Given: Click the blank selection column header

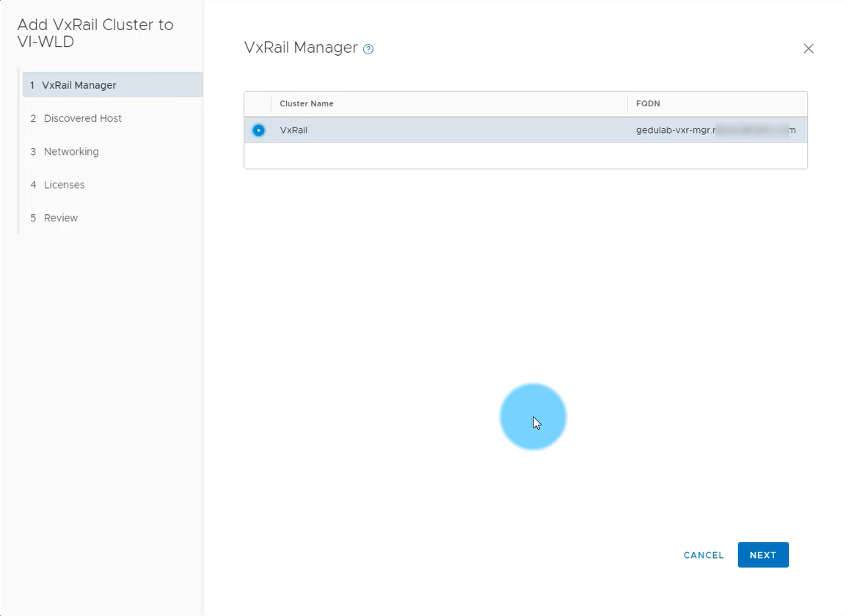Looking at the screenshot, I should click(258, 104).
